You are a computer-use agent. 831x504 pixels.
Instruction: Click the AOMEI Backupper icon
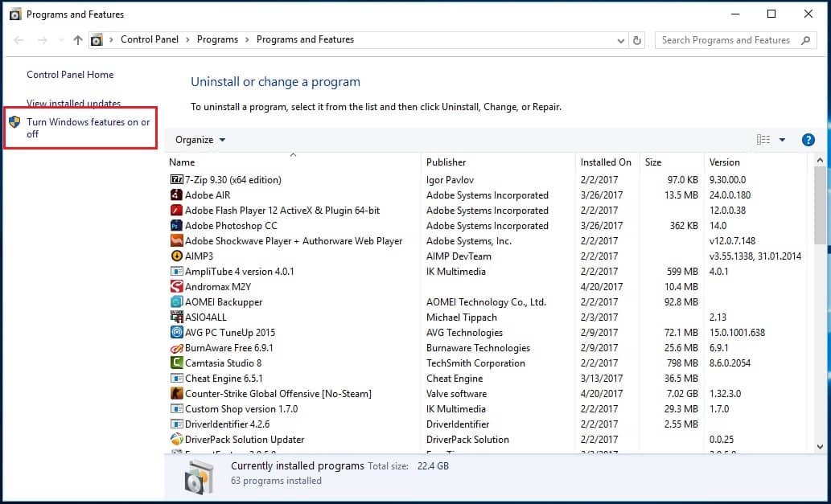tap(176, 302)
